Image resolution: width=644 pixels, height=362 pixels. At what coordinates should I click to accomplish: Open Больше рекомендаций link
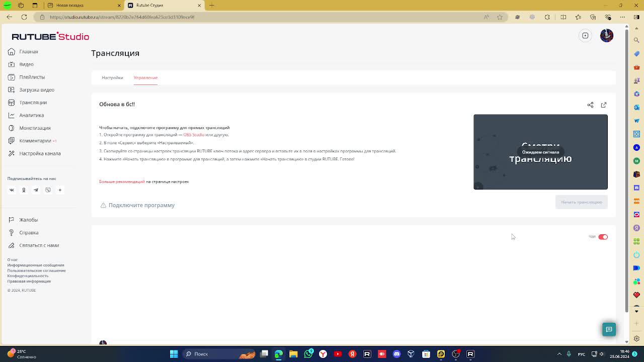tap(122, 182)
